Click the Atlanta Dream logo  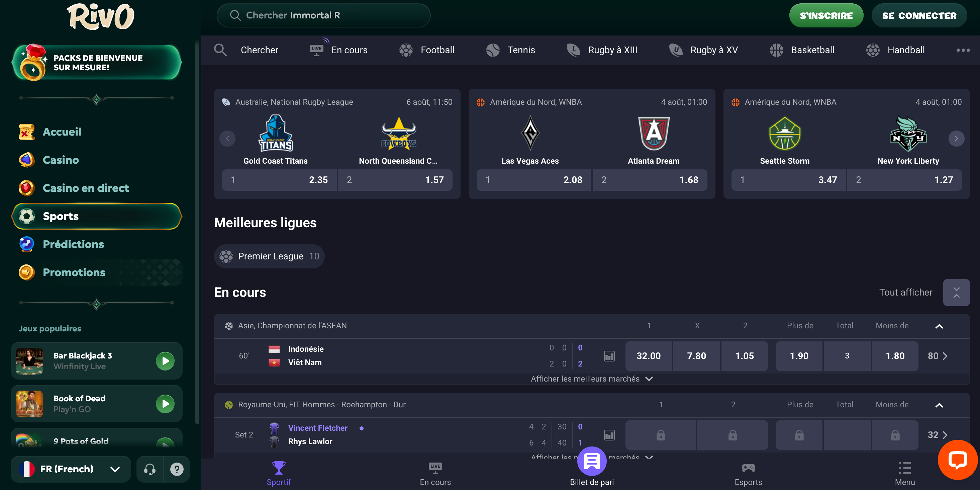654,133
